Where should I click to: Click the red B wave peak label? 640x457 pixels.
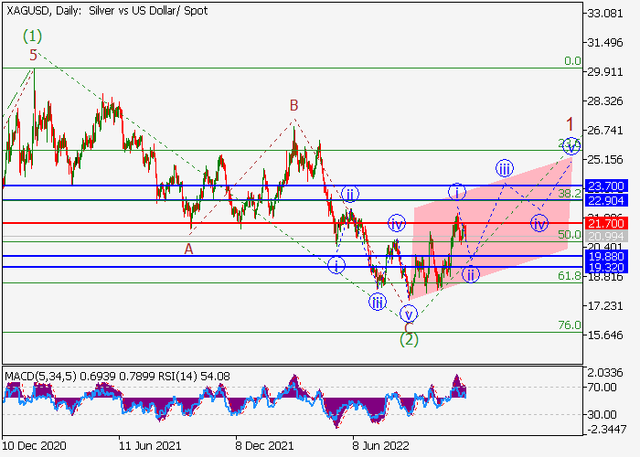[x=294, y=105]
